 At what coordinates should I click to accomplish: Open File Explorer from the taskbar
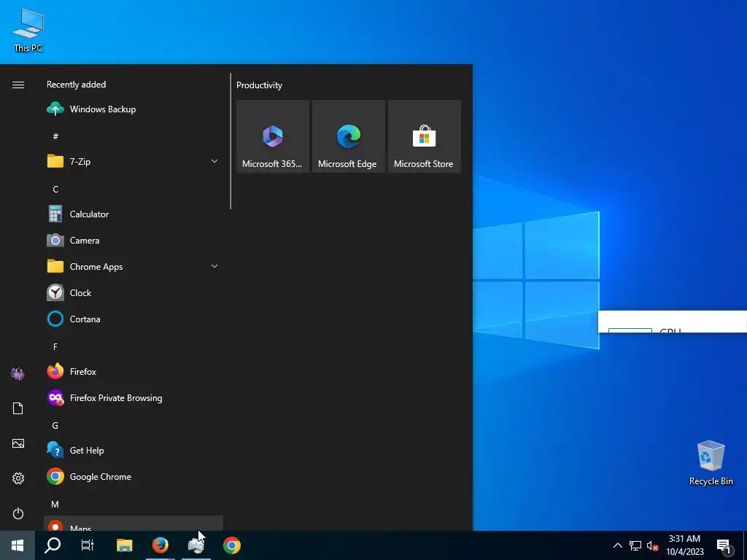(124, 545)
